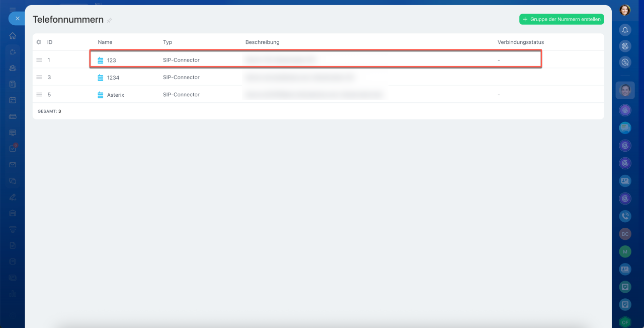
Task: Click SIP-Connector type in the 1234 row
Action: pyautogui.click(x=181, y=77)
